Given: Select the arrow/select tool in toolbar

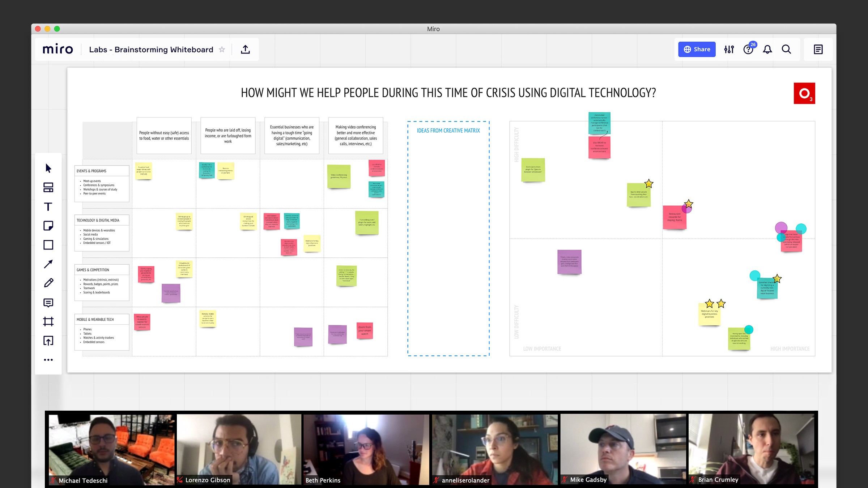Looking at the screenshot, I should pos(48,168).
